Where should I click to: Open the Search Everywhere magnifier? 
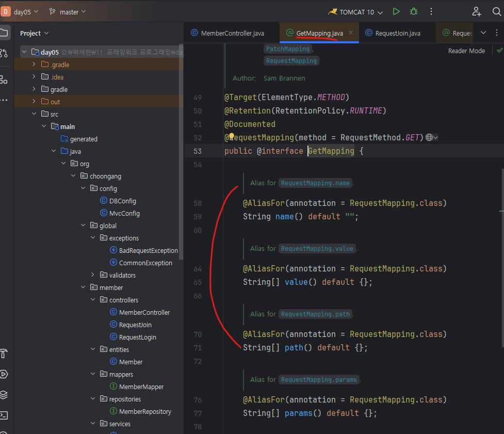pos(496,11)
